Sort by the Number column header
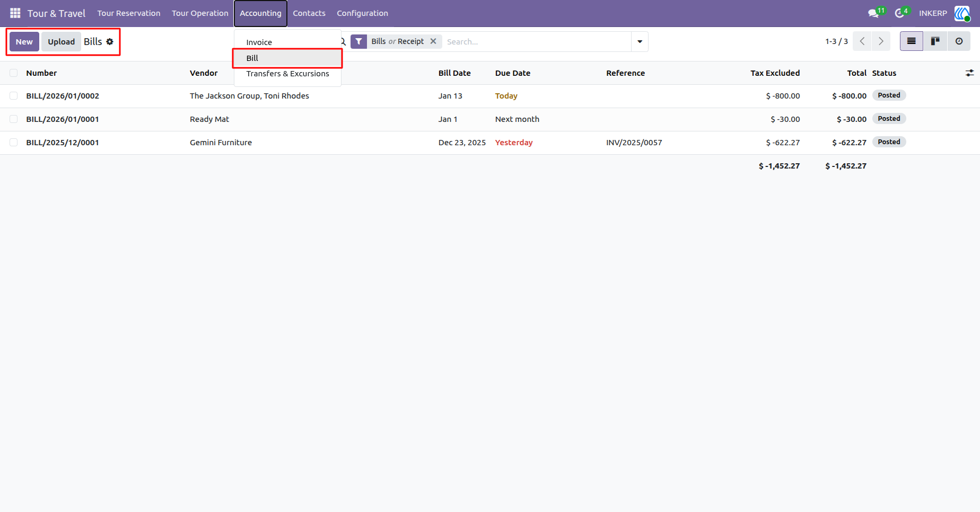 41,73
